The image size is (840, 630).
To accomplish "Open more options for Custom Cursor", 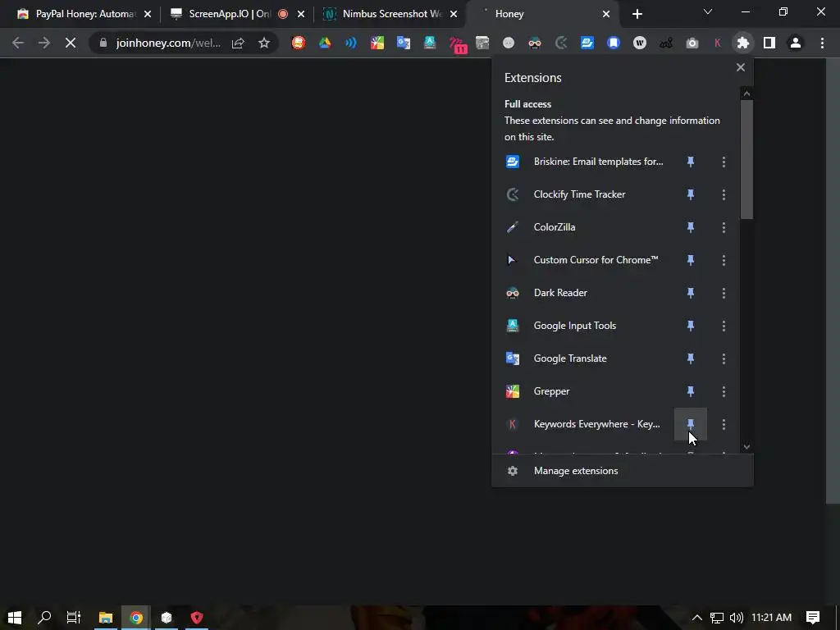I will (x=724, y=260).
